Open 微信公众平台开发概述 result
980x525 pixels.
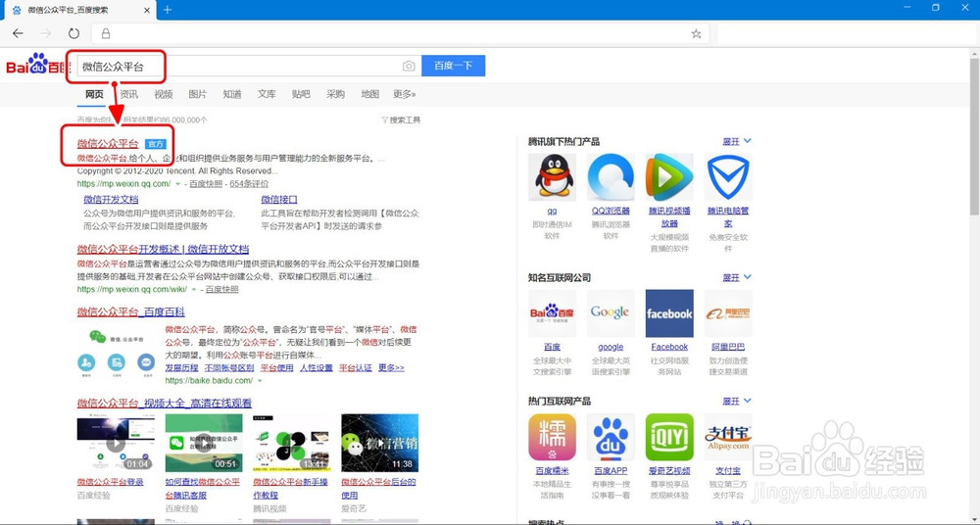click(x=163, y=249)
